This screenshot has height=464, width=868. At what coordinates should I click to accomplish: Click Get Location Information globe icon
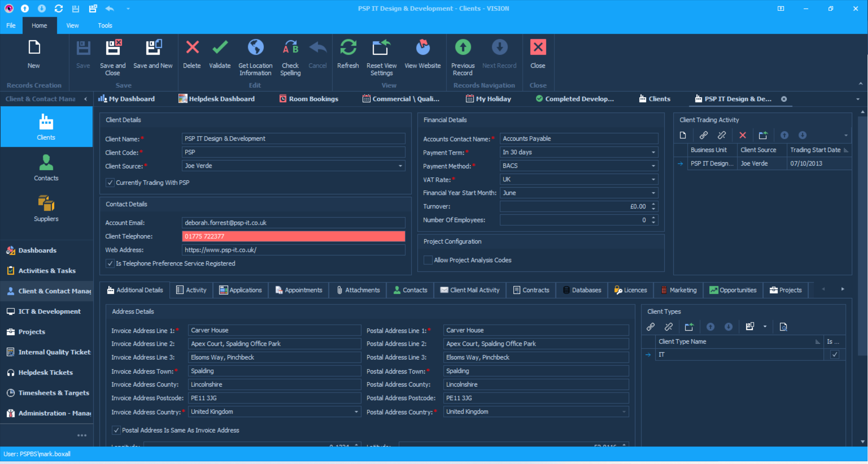[x=255, y=47]
